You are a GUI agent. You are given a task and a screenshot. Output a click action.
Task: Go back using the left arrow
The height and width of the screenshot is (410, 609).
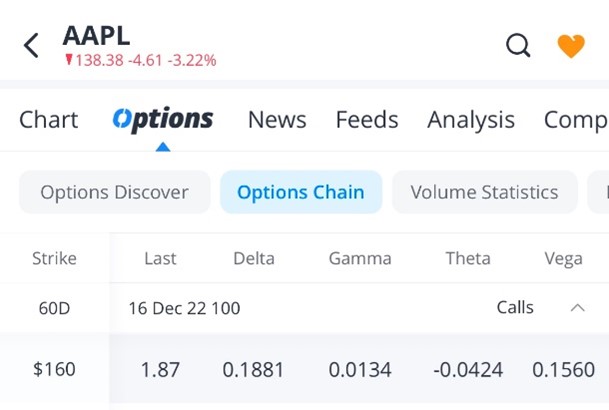pyautogui.click(x=31, y=45)
